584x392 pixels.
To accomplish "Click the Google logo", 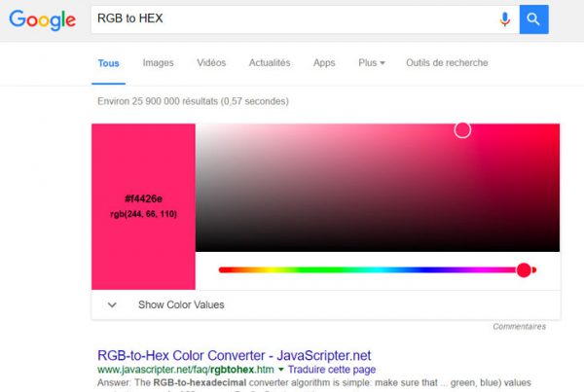I will 43,20.
